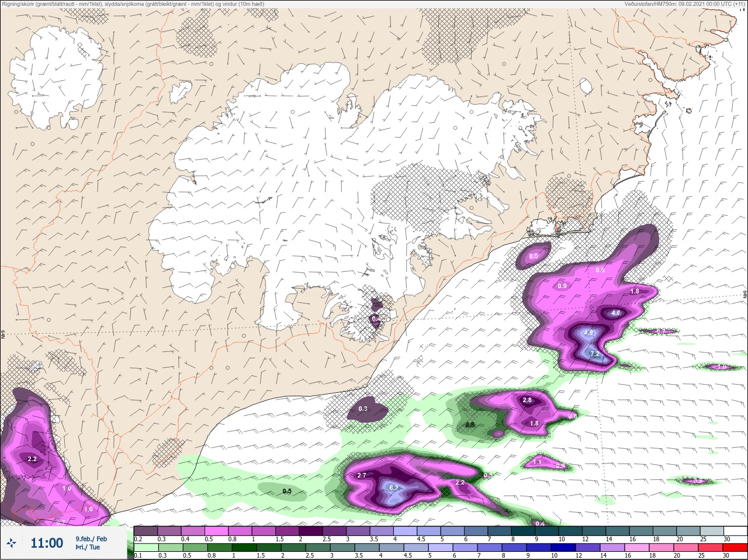Click the 2.8 precipitation value on the map
The height and width of the screenshot is (560, 748).
527,400
